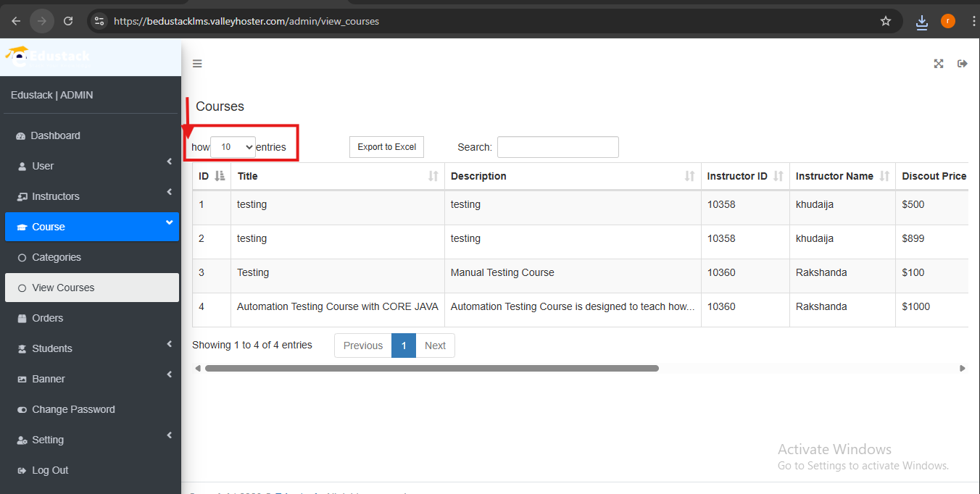Open browser downloads icon
The height and width of the screenshot is (494, 980).
pyautogui.click(x=922, y=22)
